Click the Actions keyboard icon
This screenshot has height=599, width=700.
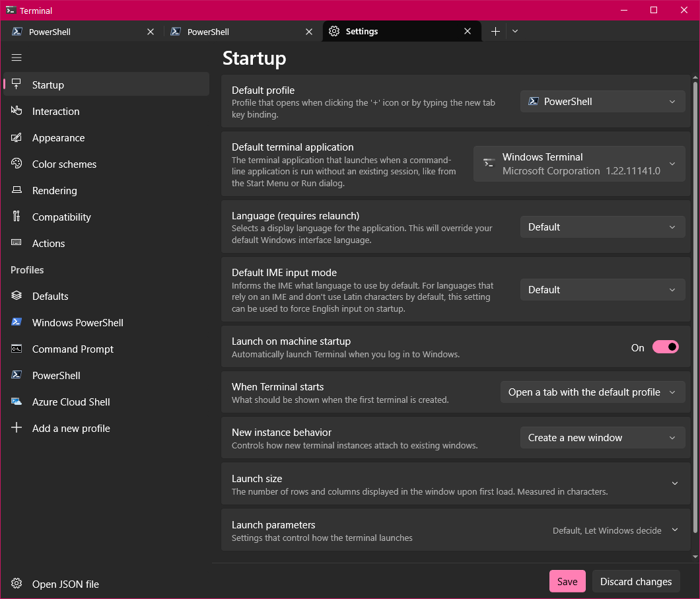coord(17,243)
